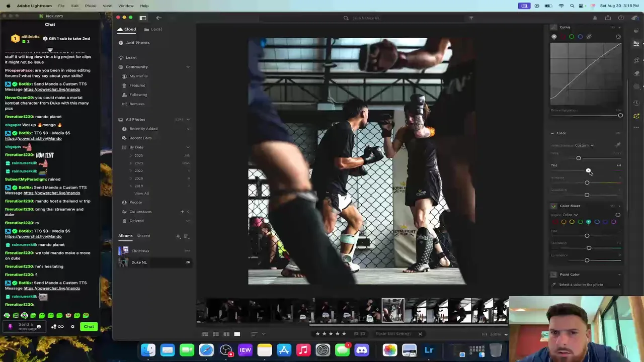Click the filter funnel icon near search
The image size is (644, 362).
pos(471,18)
